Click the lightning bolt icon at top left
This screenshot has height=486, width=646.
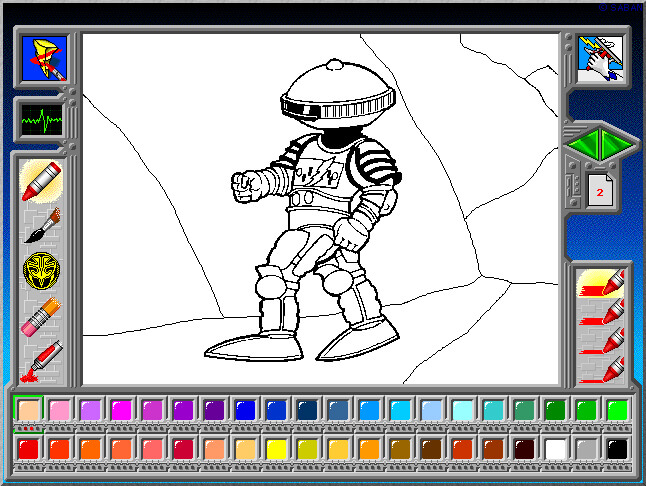tap(44, 58)
